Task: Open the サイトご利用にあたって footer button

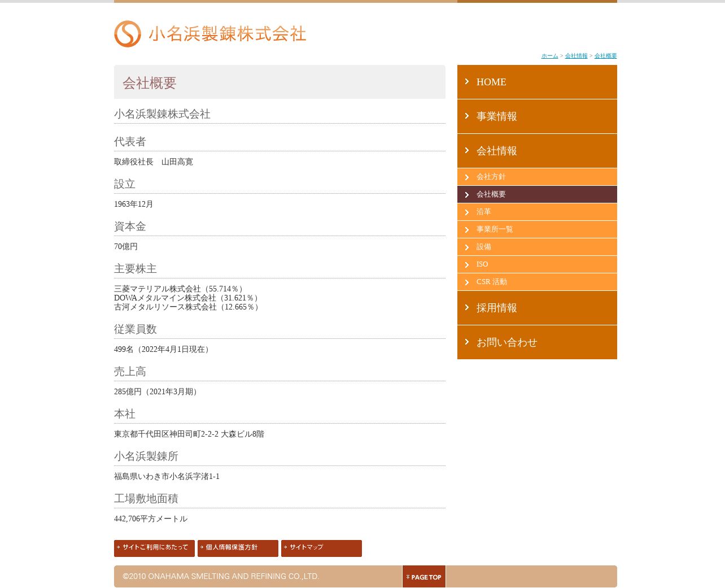Action: [x=154, y=548]
